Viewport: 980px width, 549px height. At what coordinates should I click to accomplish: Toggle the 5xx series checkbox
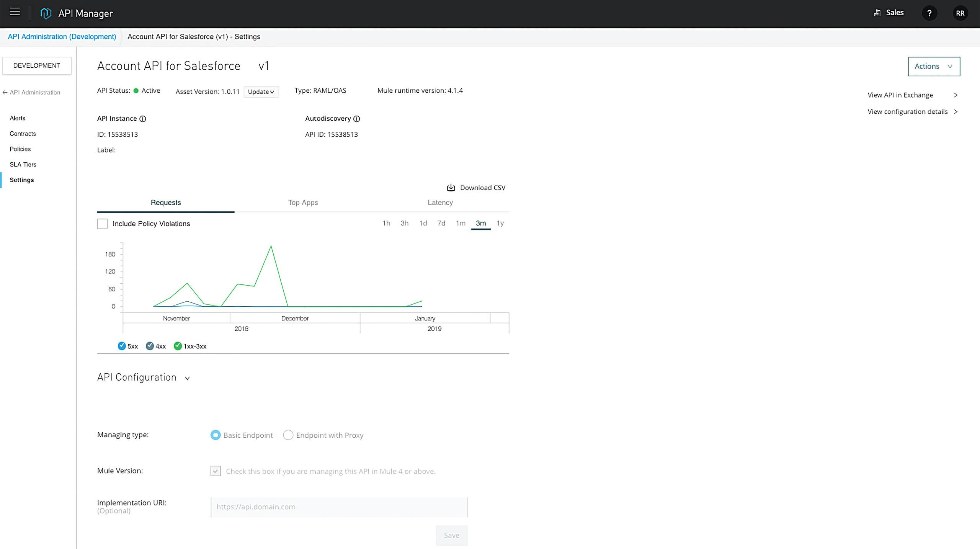(122, 346)
